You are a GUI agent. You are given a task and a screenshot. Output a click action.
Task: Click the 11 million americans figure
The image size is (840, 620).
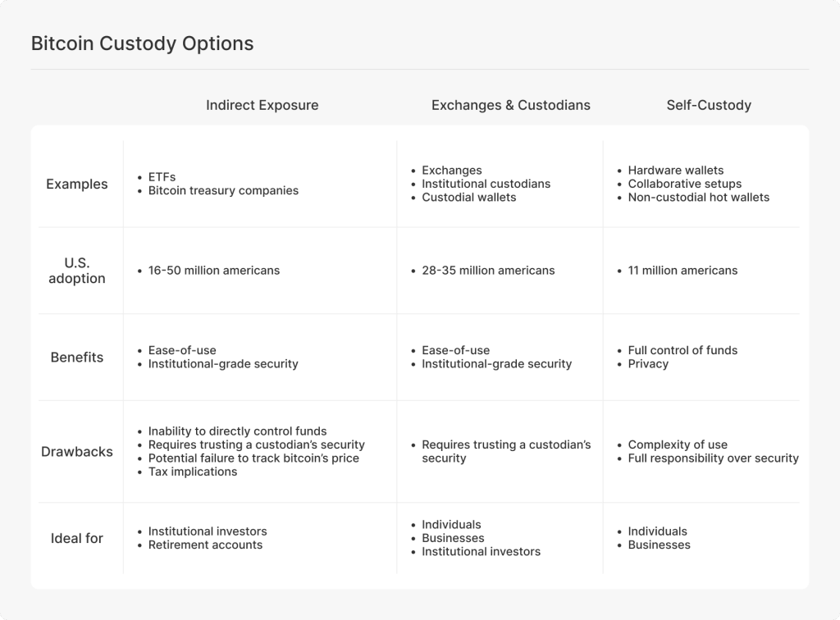click(x=682, y=271)
